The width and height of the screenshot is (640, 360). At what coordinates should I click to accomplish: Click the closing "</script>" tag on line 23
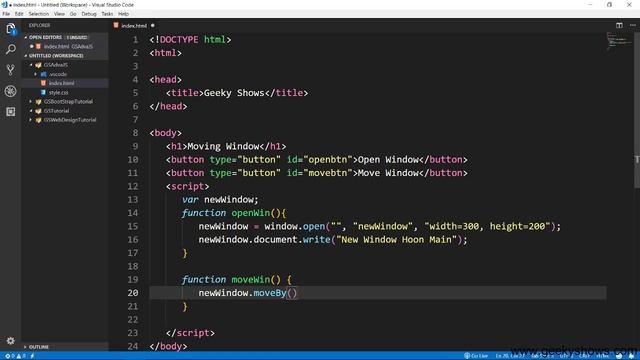coord(190,333)
